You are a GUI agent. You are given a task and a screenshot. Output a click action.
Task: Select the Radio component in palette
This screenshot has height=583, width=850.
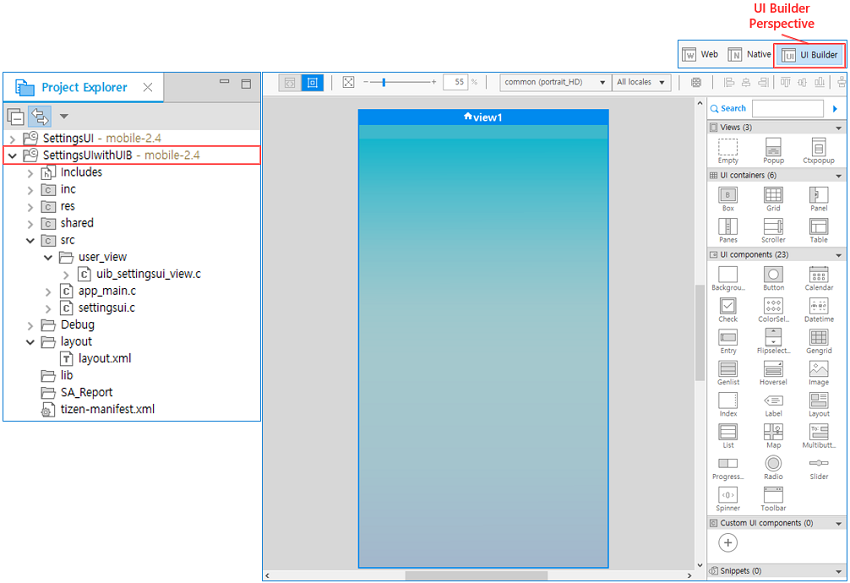point(773,464)
